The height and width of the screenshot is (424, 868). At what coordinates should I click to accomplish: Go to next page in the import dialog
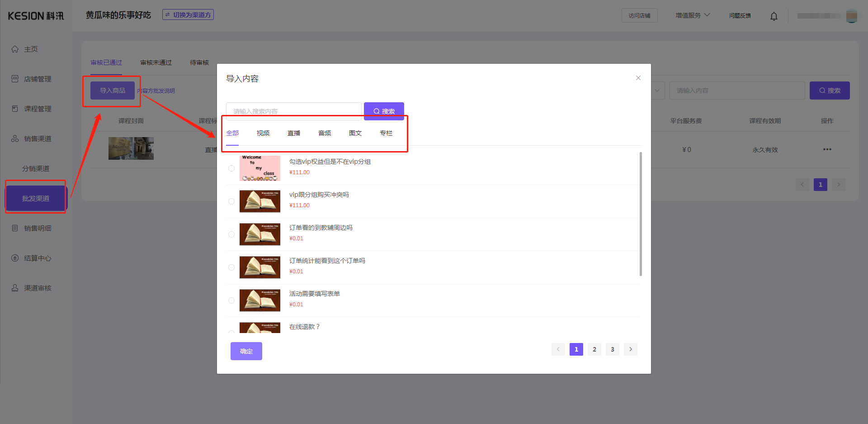630,349
